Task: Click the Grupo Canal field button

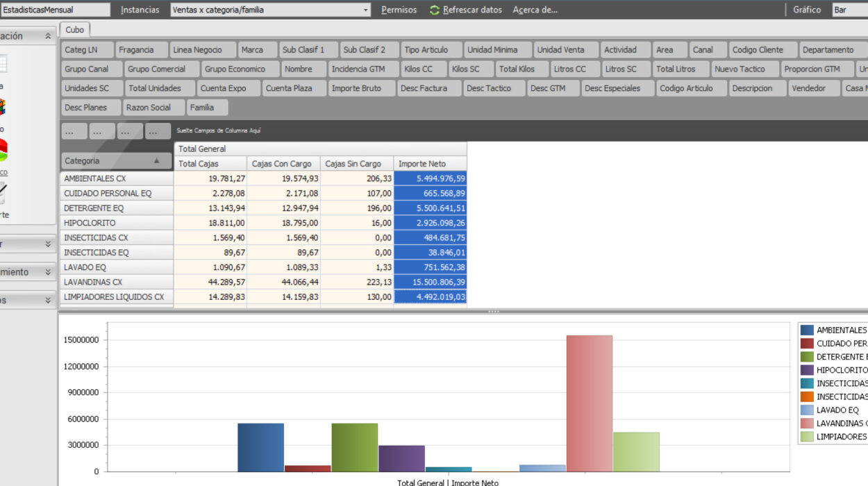Action: click(x=91, y=69)
